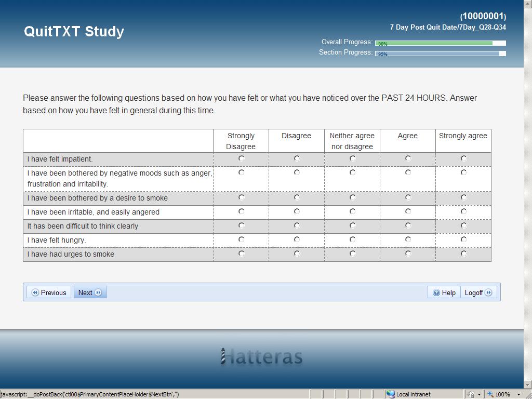Select Strongly agree for 'I have had urges to smoke'

tap(463, 254)
